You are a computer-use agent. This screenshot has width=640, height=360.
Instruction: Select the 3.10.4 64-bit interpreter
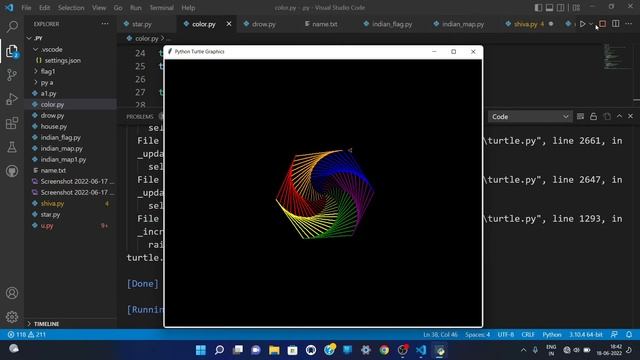pyautogui.click(x=586, y=334)
